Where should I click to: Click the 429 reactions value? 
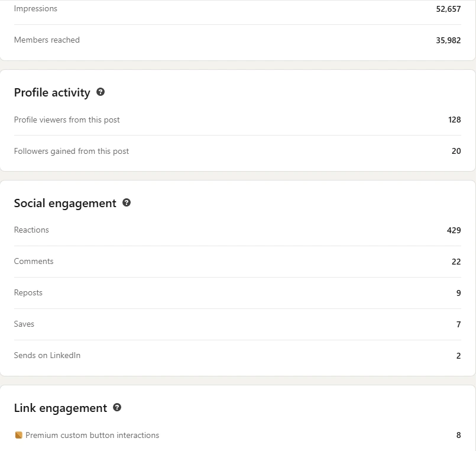click(x=454, y=230)
